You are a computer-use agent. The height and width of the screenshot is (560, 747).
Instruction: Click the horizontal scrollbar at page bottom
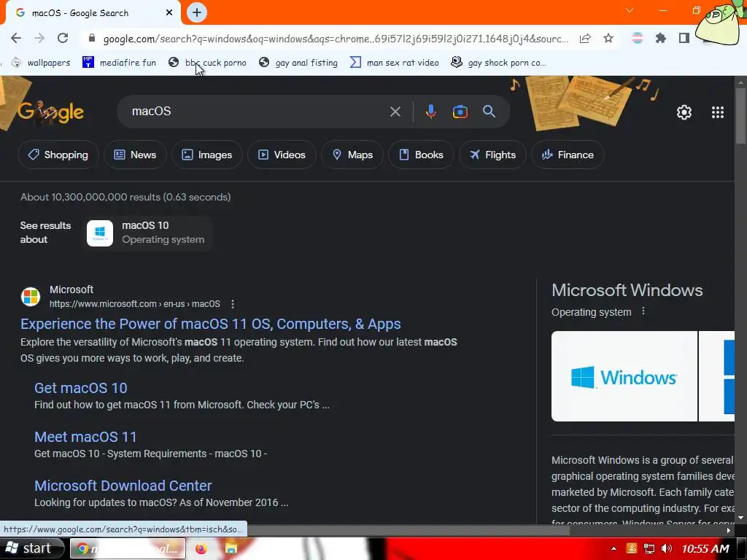click(x=407, y=530)
